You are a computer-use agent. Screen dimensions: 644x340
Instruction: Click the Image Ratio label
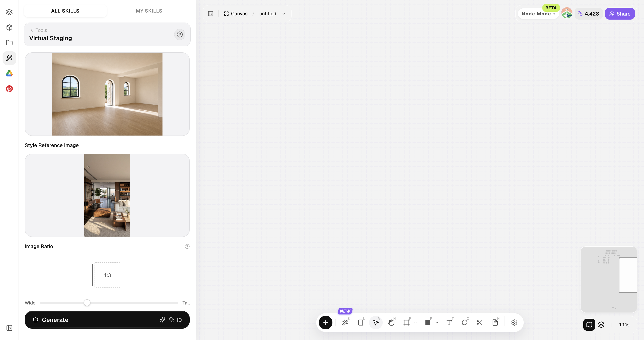point(39,246)
